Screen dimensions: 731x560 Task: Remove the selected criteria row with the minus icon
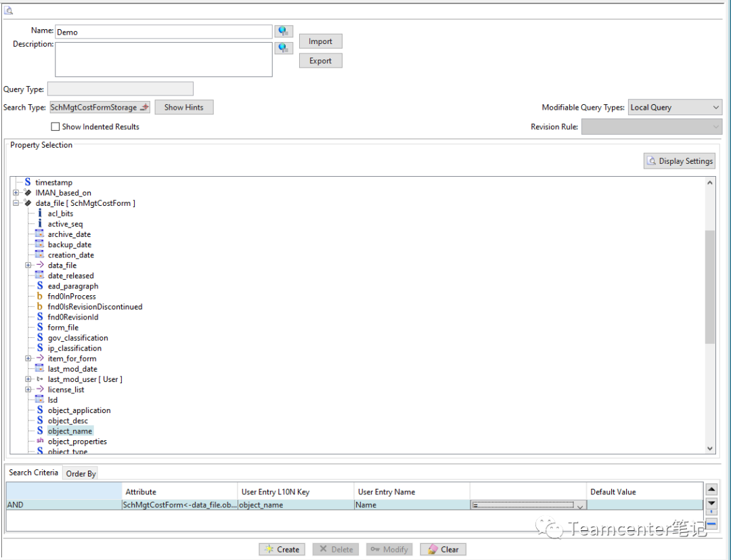[x=711, y=523]
